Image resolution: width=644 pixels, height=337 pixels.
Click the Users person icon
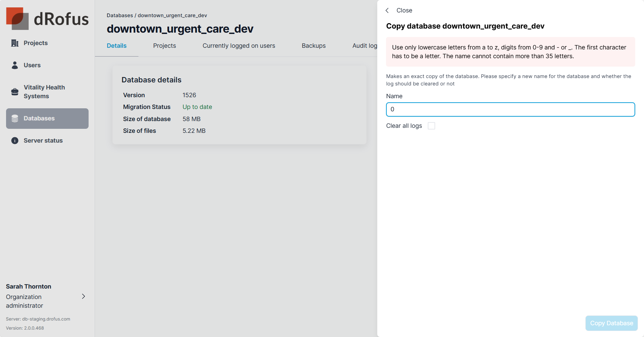pos(15,65)
